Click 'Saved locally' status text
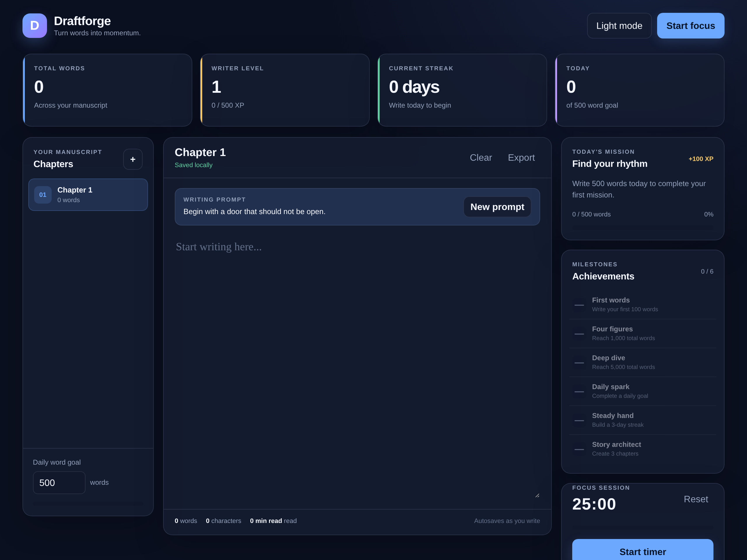Viewport: 747px width, 560px height. click(x=193, y=165)
